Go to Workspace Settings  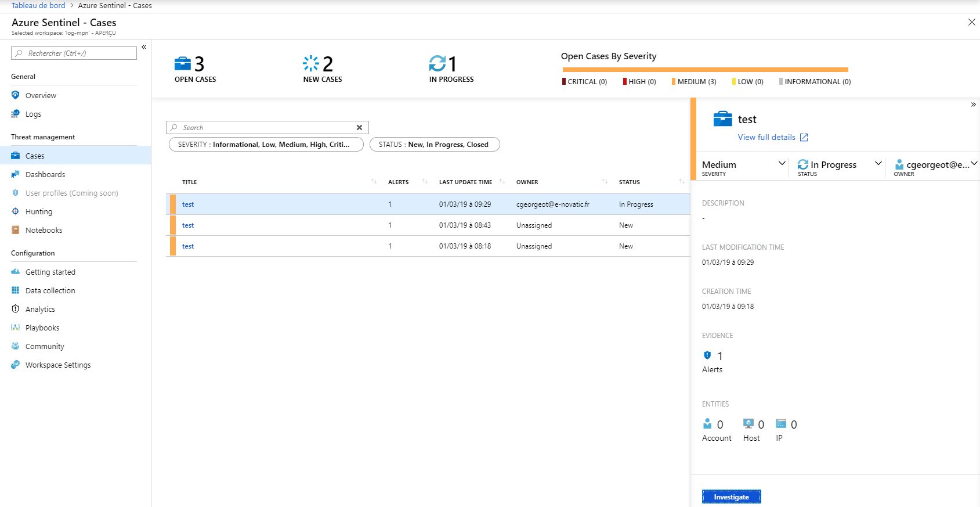click(x=58, y=365)
